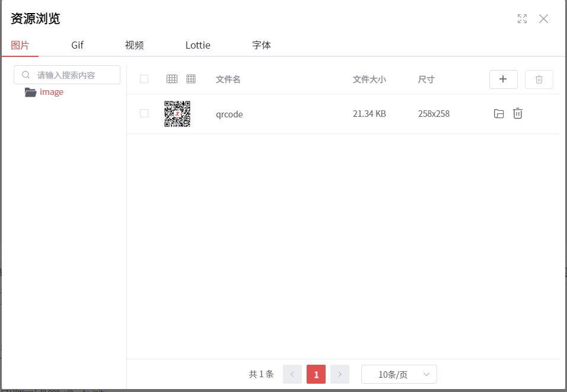Close the 资源浏览 dialog

[543, 19]
